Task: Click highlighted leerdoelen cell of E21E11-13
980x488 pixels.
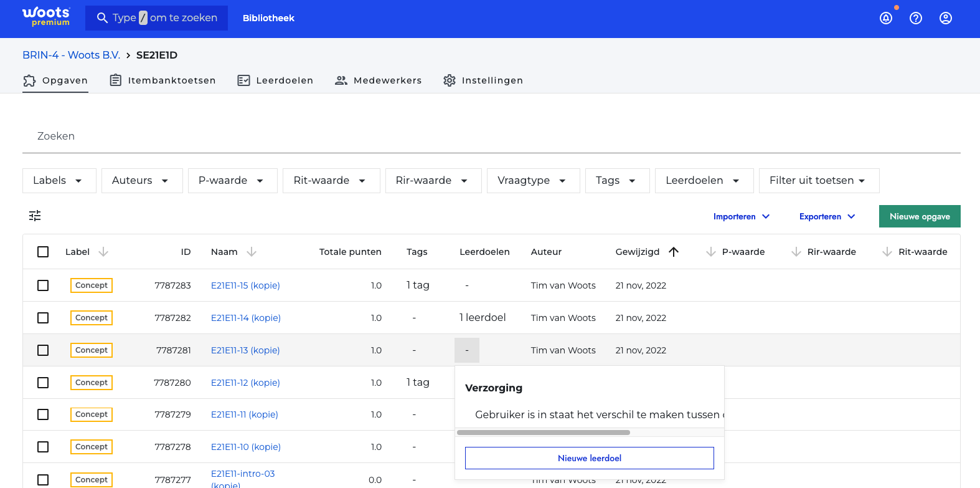Action: (x=467, y=350)
